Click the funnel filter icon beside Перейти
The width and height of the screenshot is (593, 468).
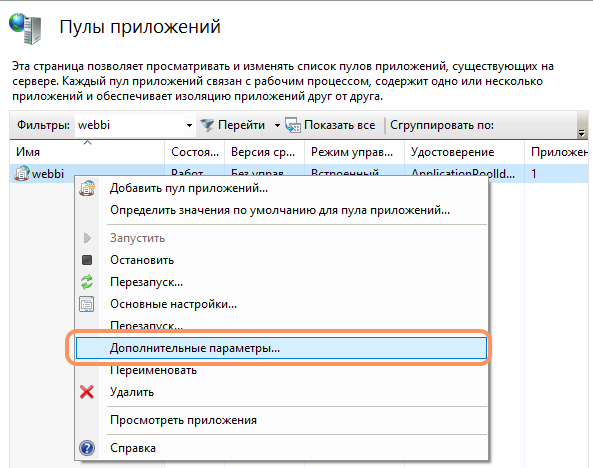pyautogui.click(x=207, y=125)
